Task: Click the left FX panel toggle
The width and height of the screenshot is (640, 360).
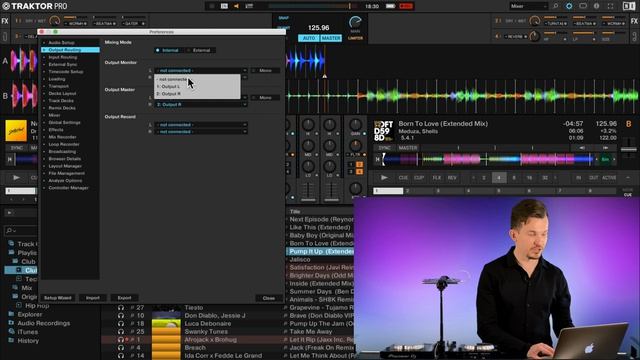Action: (5, 21)
